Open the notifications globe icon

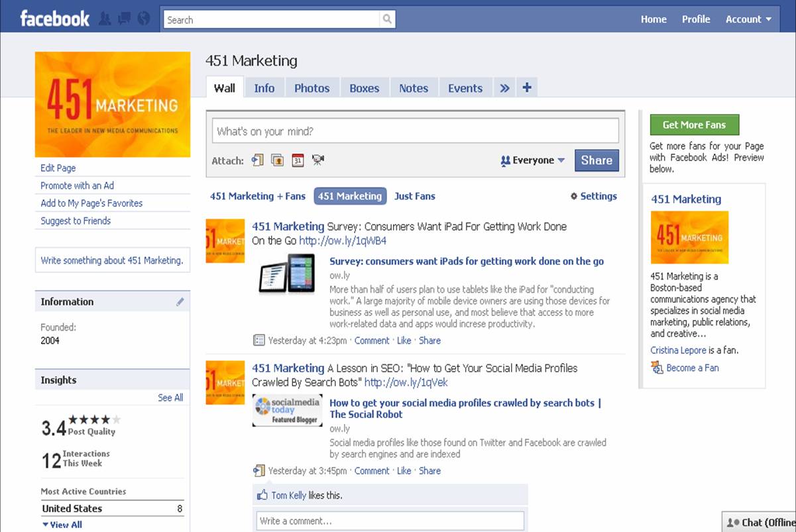pos(144,20)
